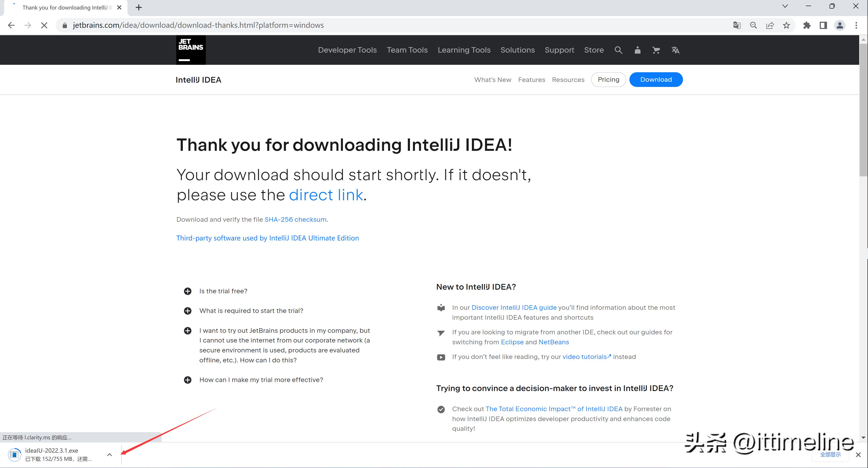
Task: Toggle the browser side panel
Action: 823,25
